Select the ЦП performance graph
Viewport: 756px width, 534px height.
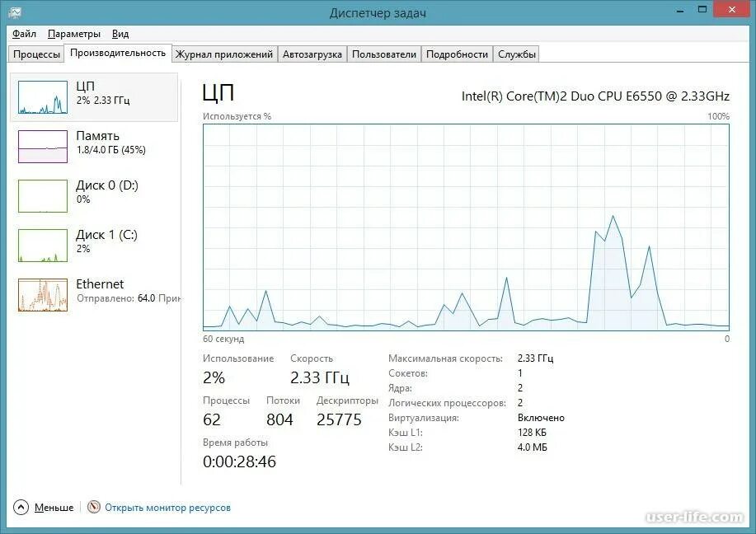95,97
